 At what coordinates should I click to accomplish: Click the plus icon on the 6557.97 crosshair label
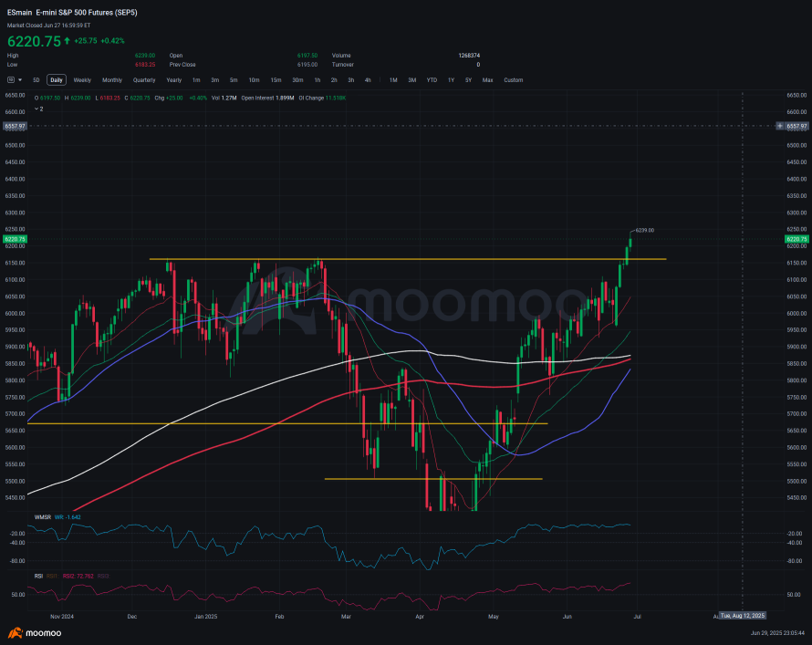point(780,126)
